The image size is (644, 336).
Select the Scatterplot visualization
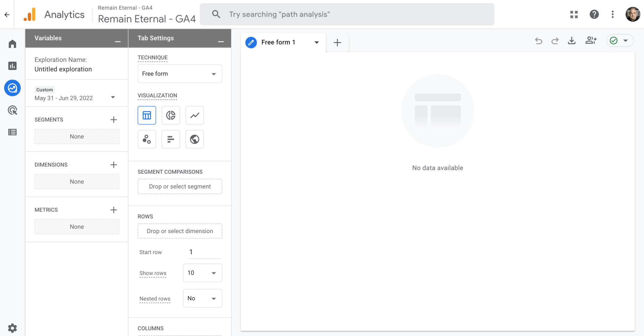coord(147,139)
